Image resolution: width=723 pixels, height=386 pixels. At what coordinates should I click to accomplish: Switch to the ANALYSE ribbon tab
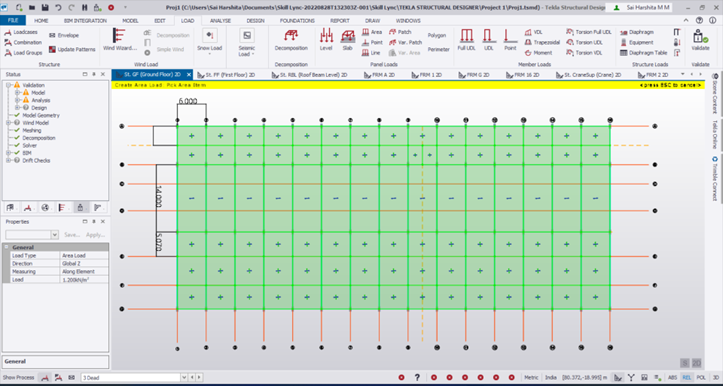click(x=220, y=21)
